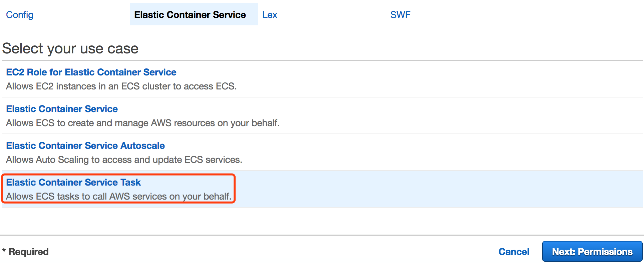Click the 'Allows Auto Scaling to access' description text
This screenshot has width=644, height=263.
pos(124,160)
